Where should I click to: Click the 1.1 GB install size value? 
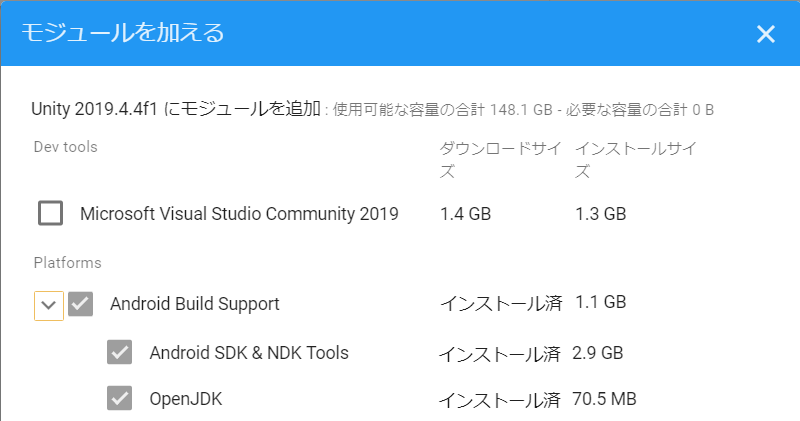pyautogui.click(x=601, y=302)
